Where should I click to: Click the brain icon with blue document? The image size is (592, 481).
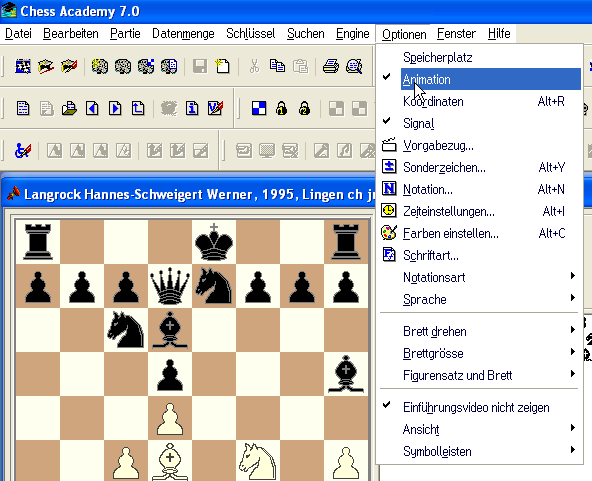169,66
